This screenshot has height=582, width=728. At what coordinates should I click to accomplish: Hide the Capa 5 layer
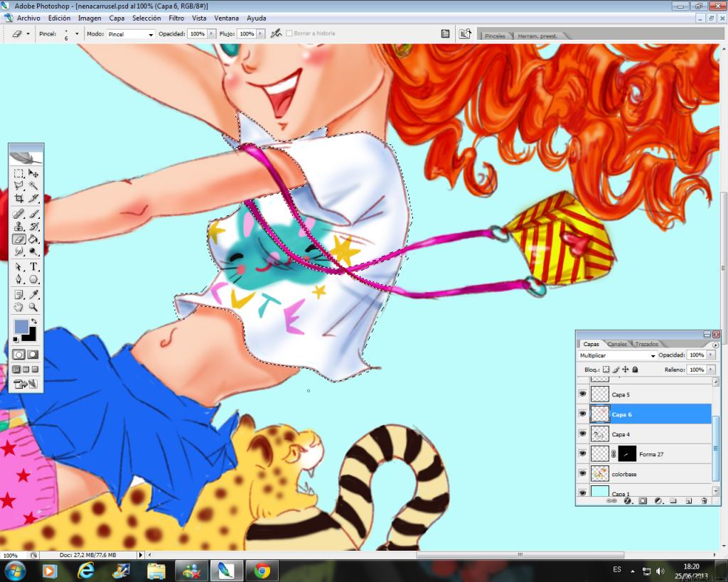[x=583, y=394]
